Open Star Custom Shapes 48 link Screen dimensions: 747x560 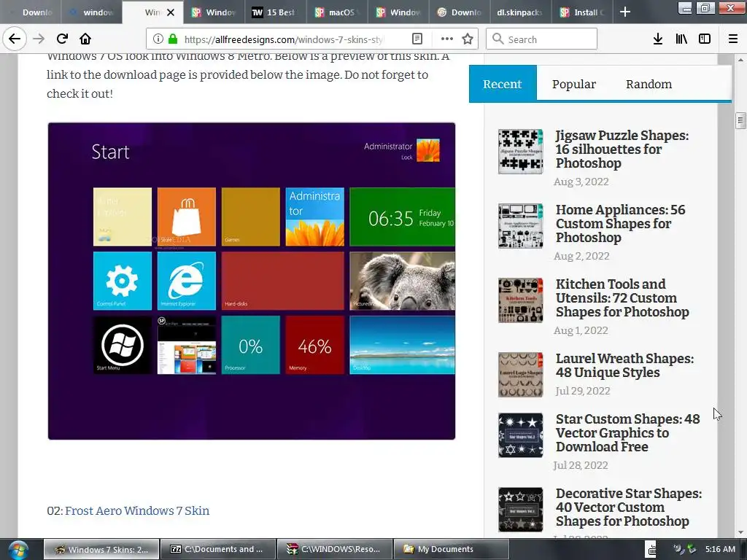627,432
